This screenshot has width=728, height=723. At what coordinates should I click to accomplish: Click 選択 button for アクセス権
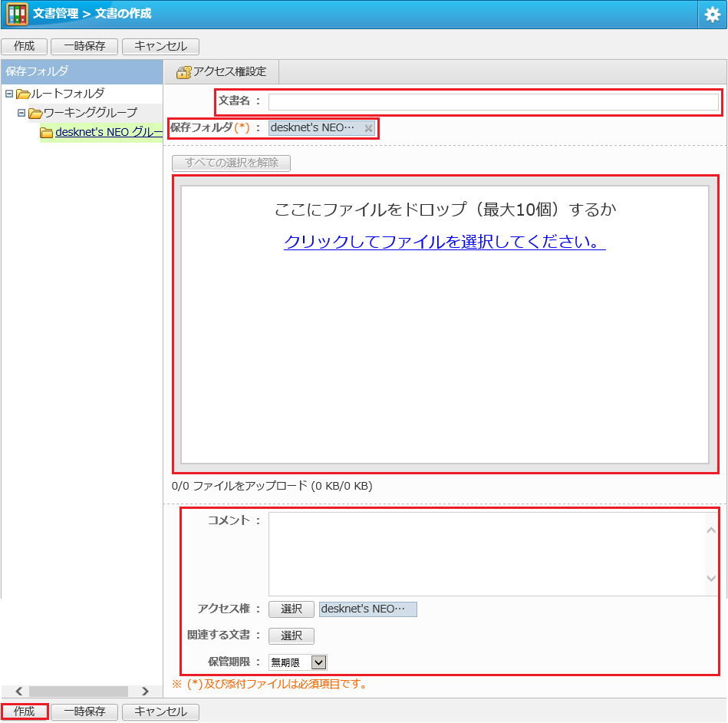click(x=292, y=609)
